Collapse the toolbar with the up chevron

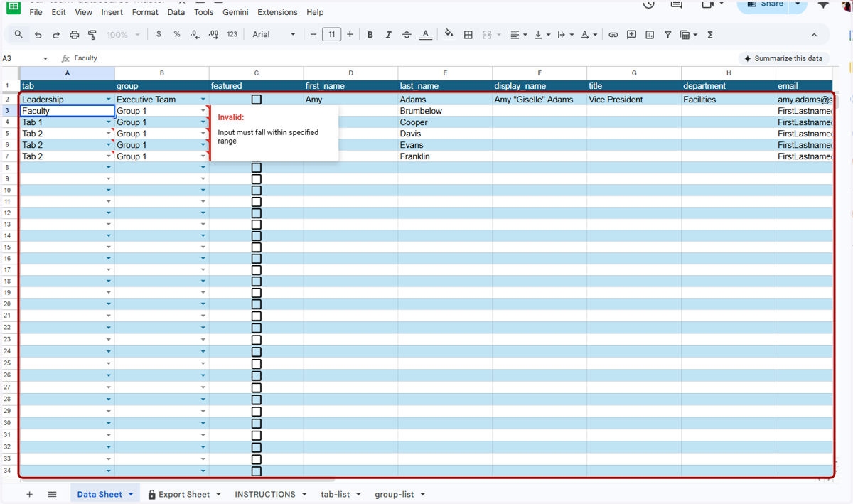814,35
